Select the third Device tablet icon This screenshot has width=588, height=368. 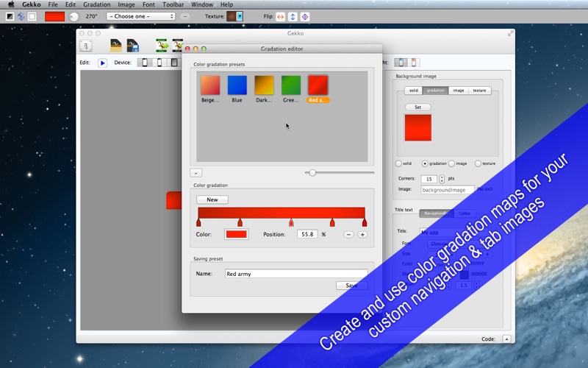point(174,63)
